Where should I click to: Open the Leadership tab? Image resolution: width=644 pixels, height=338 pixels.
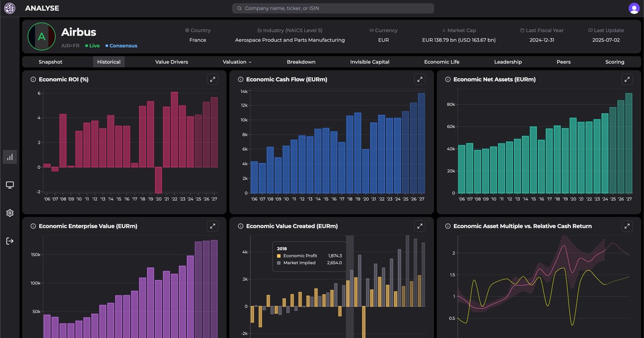(508, 62)
